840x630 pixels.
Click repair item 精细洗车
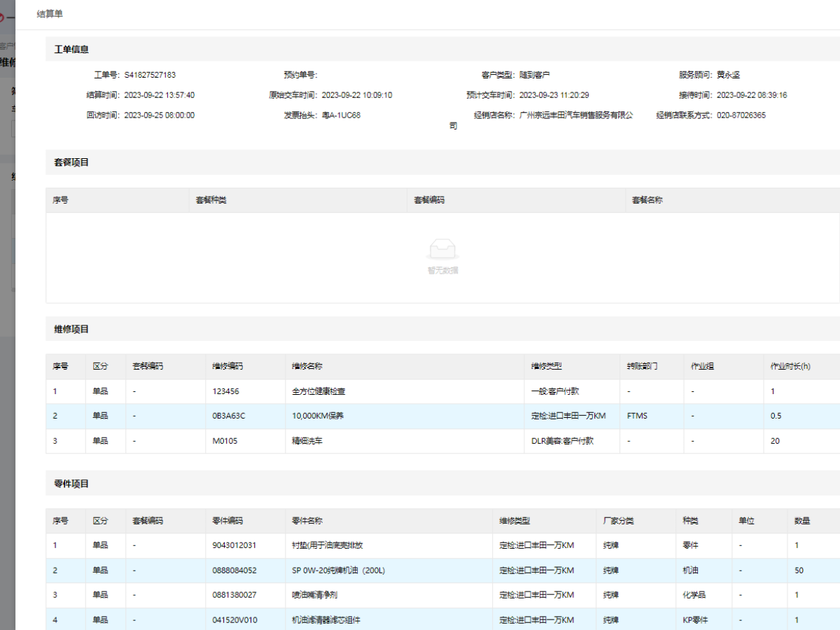[307, 441]
